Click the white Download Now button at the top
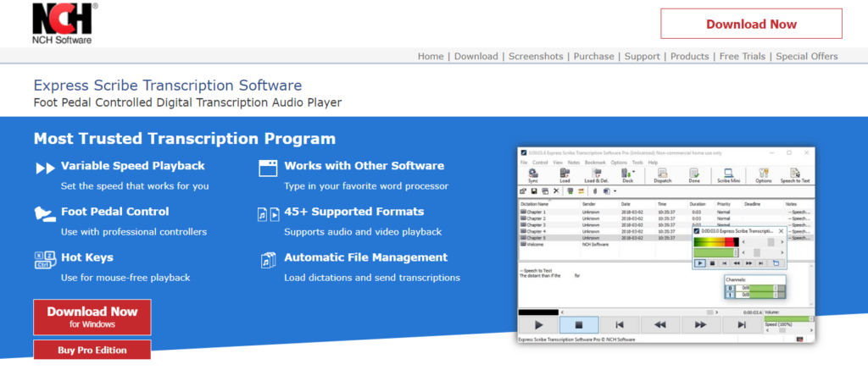Screen dimensions: 868x370 (751, 25)
